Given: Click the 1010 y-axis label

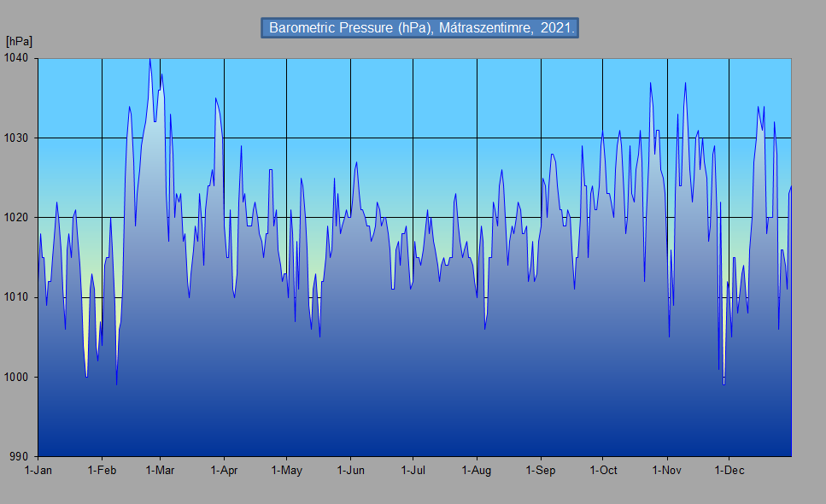Looking at the screenshot, I should [x=17, y=297].
